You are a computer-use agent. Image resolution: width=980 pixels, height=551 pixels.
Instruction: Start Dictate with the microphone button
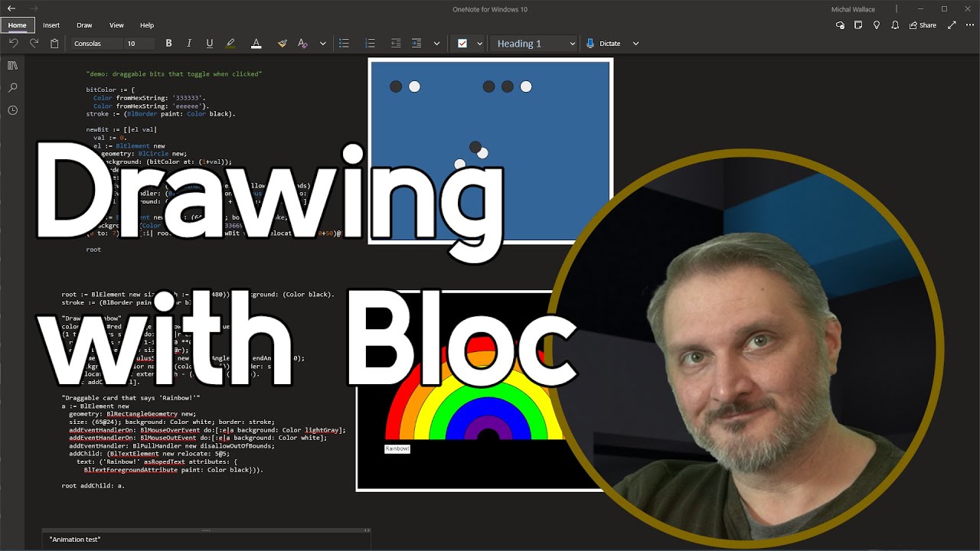pos(603,44)
